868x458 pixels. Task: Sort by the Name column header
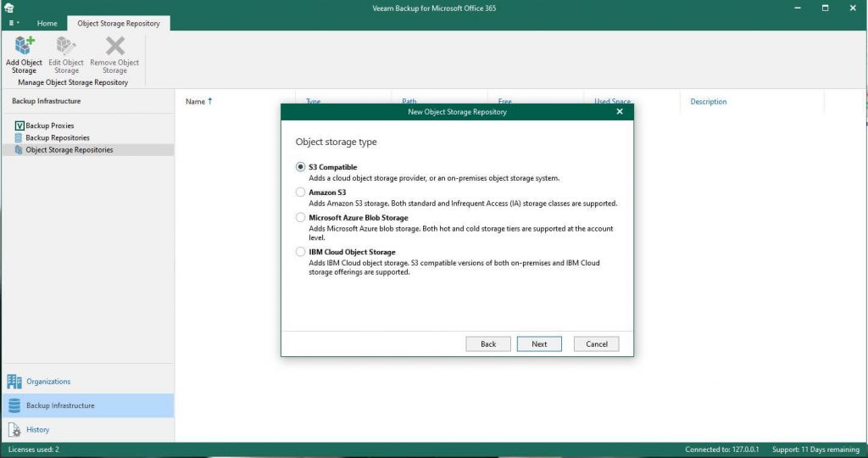pos(195,102)
